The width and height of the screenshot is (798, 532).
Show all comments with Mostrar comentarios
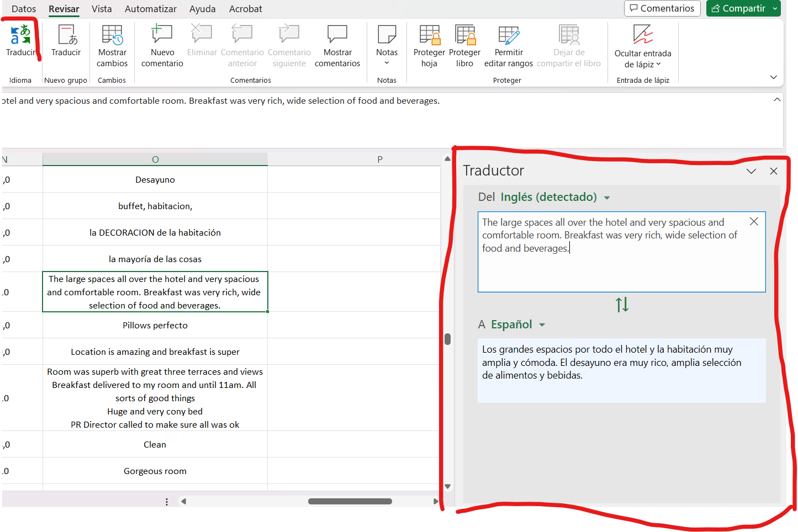(337, 44)
